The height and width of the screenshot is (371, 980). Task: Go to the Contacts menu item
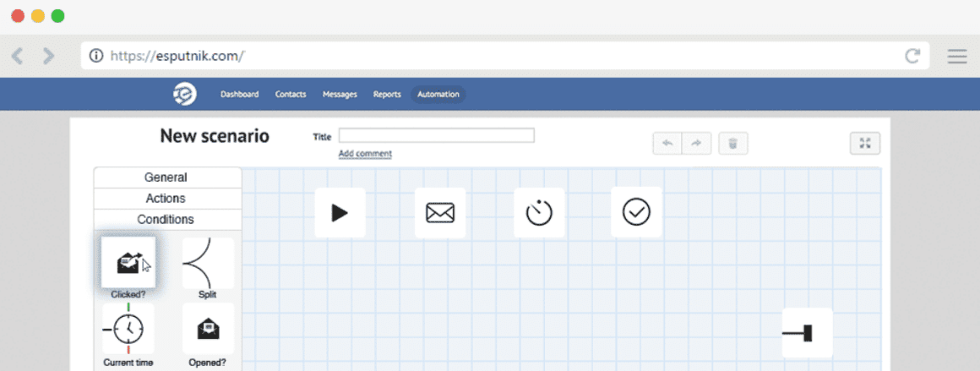point(291,95)
